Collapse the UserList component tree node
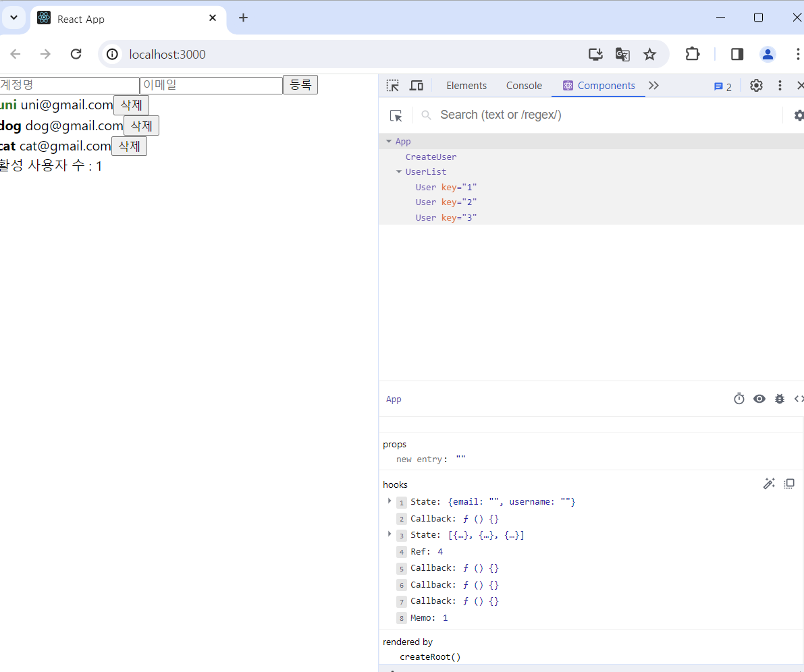This screenshot has width=804, height=672. pyautogui.click(x=398, y=171)
